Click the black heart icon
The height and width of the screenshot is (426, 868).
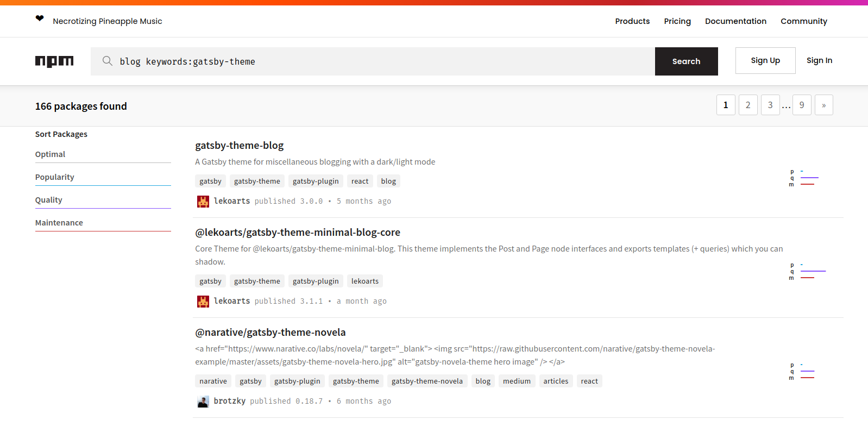pos(40,18)
